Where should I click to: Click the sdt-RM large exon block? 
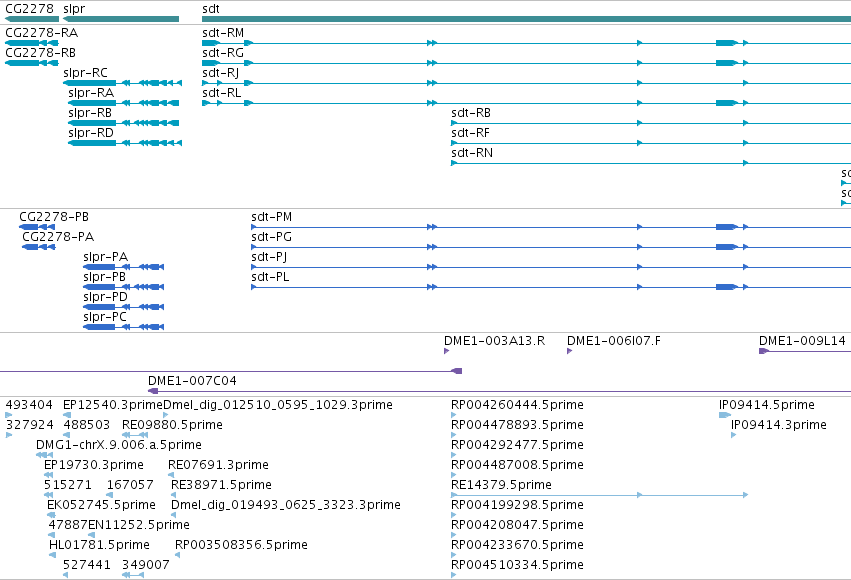tap(726, 43)
